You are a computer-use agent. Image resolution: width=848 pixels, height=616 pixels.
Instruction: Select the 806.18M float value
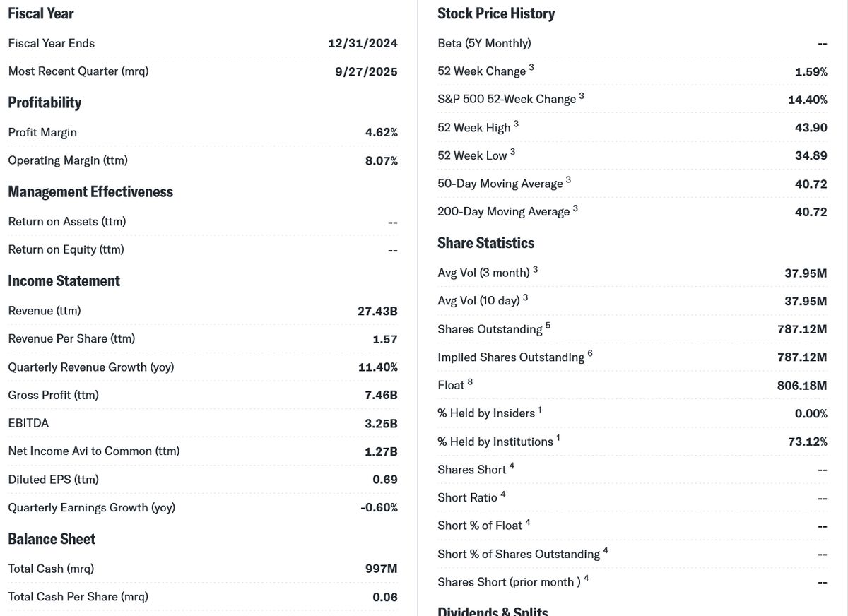click(x=802, y=385)
